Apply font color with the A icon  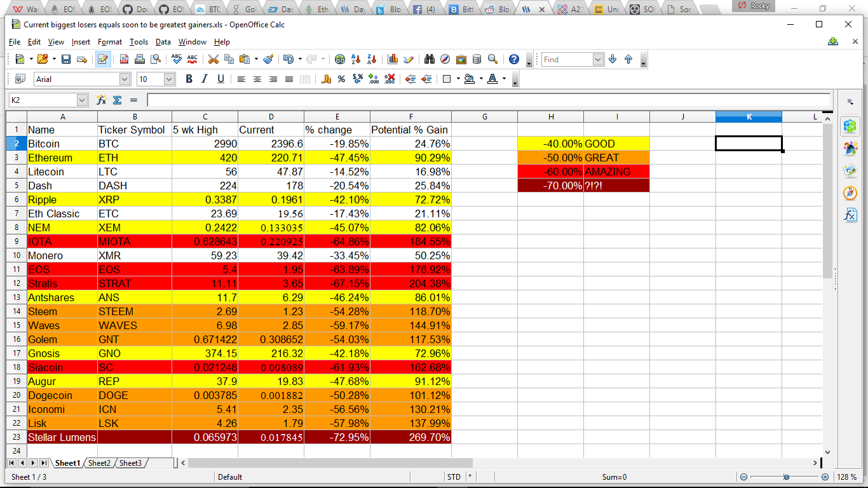[492, 79]
